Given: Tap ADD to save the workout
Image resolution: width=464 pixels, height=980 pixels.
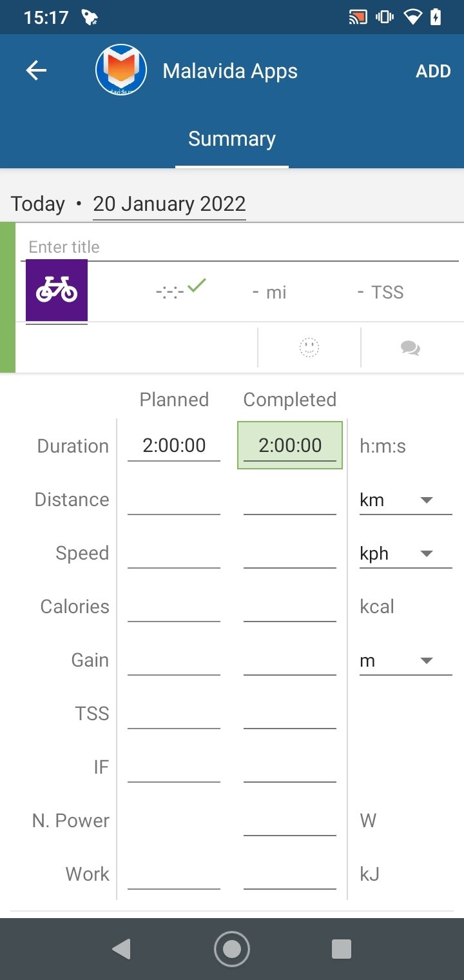Looking at the screenshot, I should (433, 71).
